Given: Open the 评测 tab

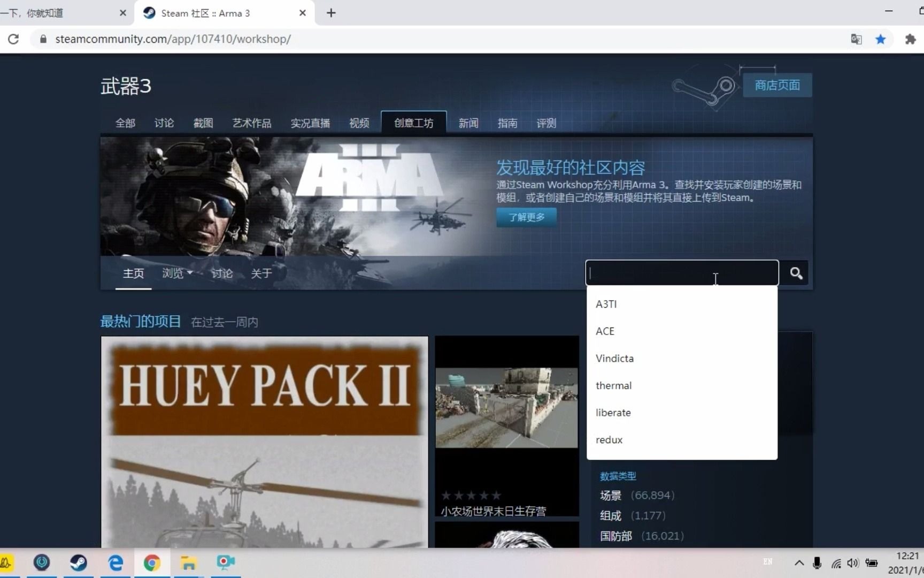Looking at the screenshot, I should point(546,123).
